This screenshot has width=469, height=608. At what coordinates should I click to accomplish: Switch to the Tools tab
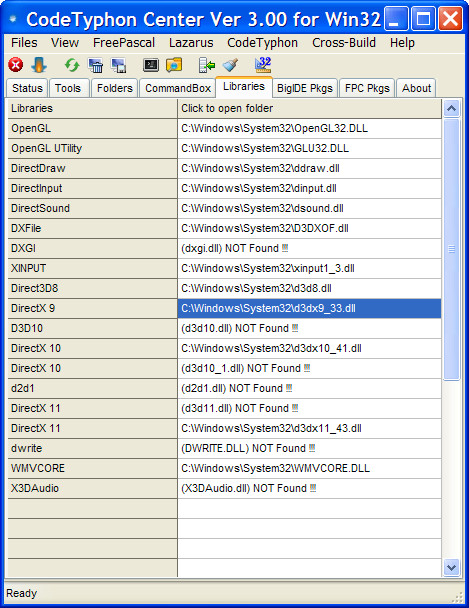pos(68,88)
